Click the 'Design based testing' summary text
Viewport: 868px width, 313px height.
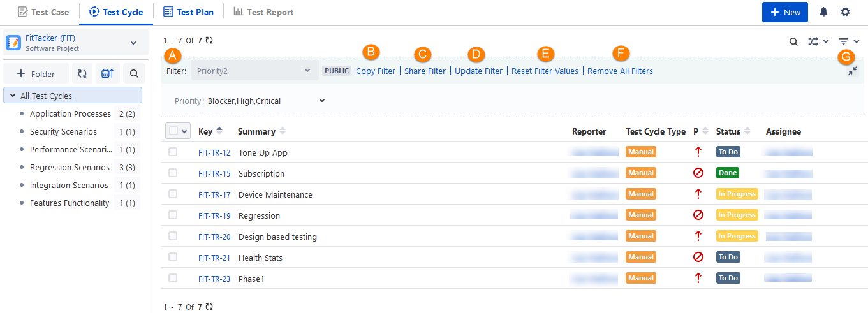pyautogui.click(x=277, y=237)
